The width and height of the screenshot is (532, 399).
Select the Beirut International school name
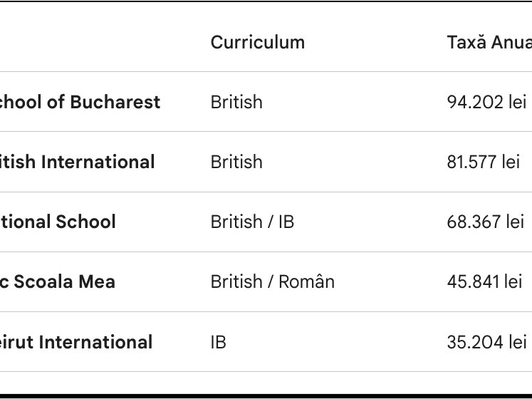pyautogui.click(x=76, y=342)
